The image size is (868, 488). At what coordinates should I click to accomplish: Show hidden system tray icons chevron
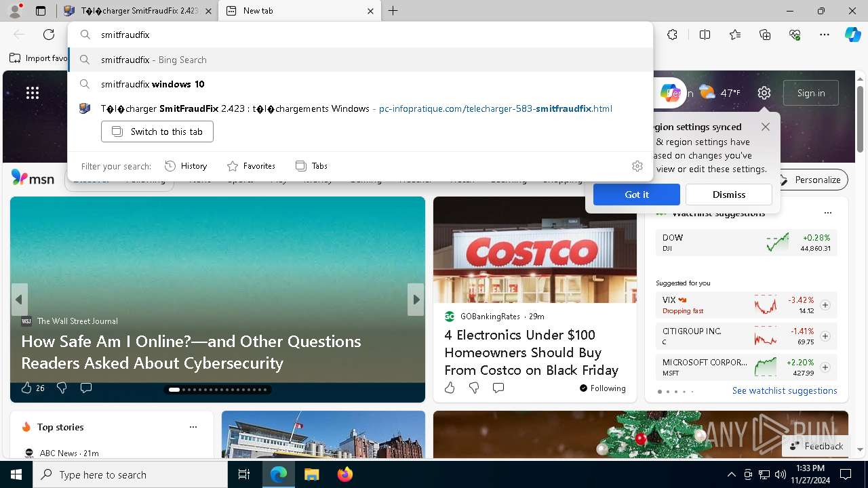[x=731, y=474]
